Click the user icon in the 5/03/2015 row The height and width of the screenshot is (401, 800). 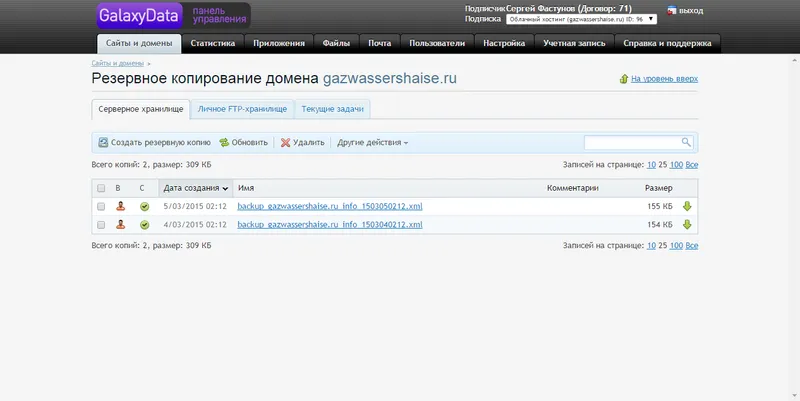pos(120,206)
